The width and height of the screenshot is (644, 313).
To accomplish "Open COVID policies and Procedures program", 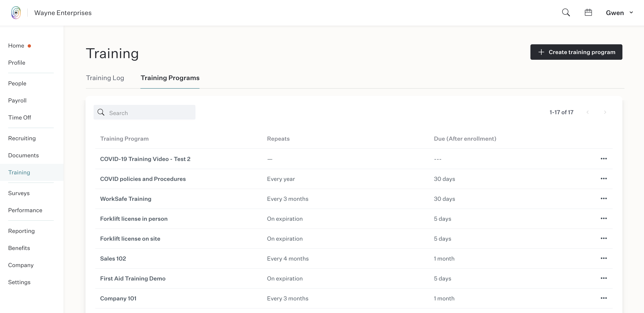I will coord(143,179).
